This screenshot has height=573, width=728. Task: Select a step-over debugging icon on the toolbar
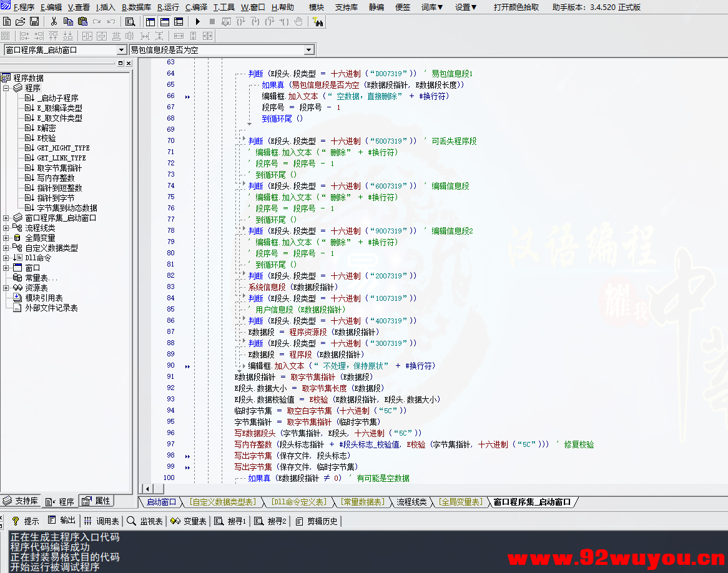(255, 21)
